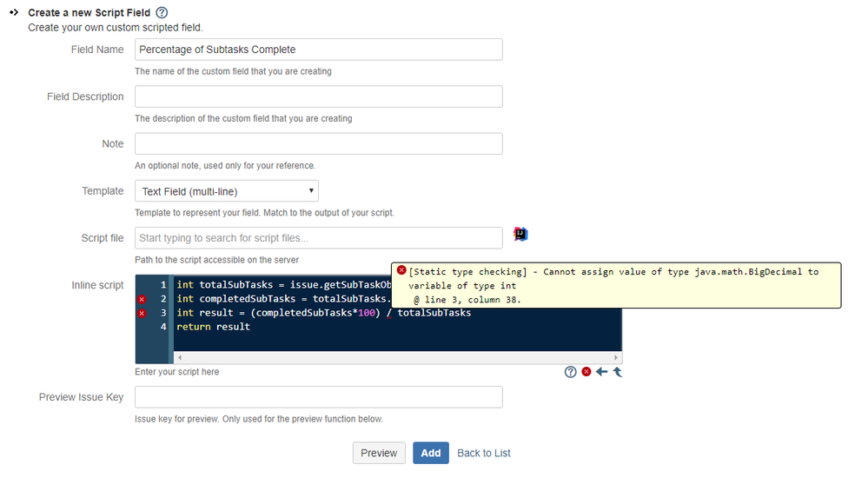Click the Script file search field

[x=318, y=237]
